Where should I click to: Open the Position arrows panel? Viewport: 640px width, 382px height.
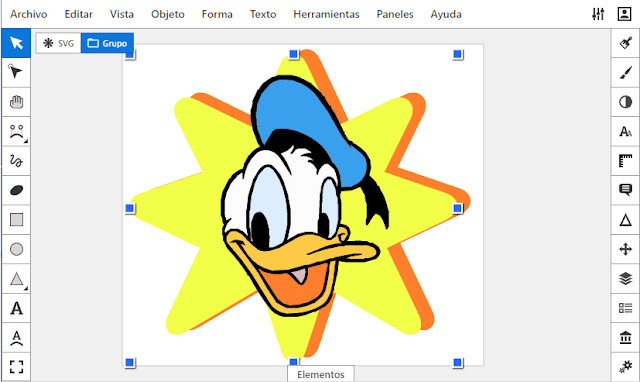pos(625,249)
